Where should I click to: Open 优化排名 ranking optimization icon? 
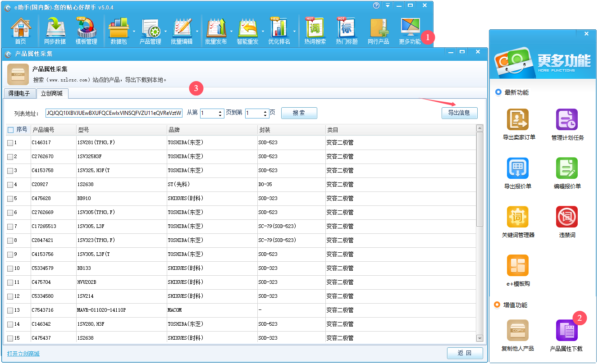point(279,31)
